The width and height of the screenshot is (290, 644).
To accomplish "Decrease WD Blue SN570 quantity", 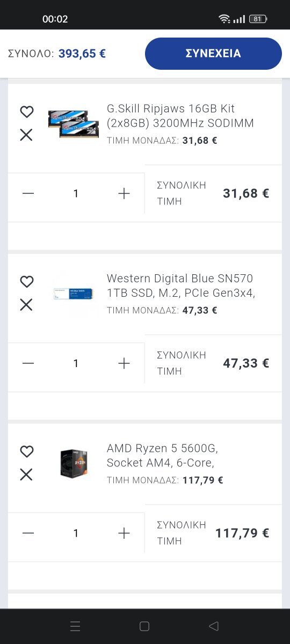I will click(x=28, y=363).
